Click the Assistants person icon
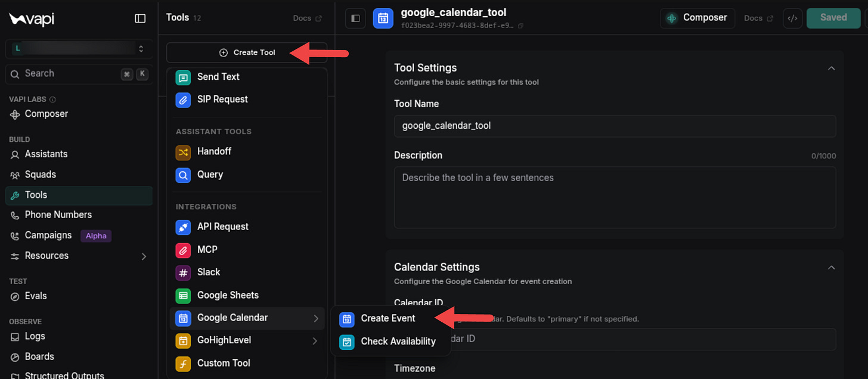Viewport: 868px width, 379px height. 15,154
